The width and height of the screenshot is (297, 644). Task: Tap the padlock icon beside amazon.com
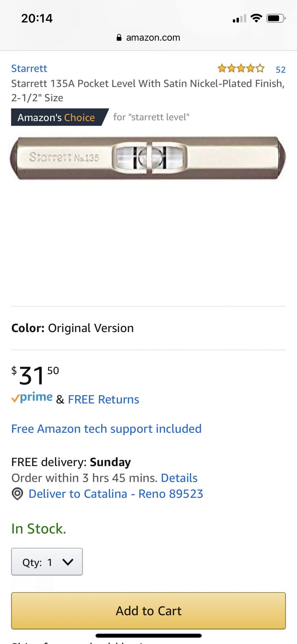click(x=119, y=38)
